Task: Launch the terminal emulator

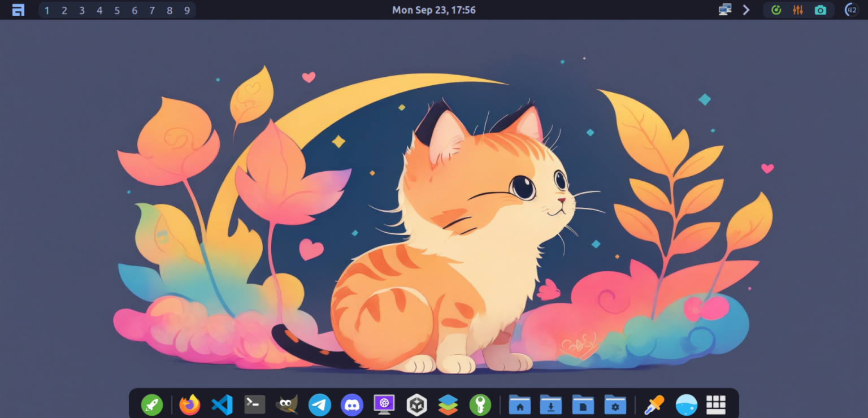Action: click(x=254, y=404)
